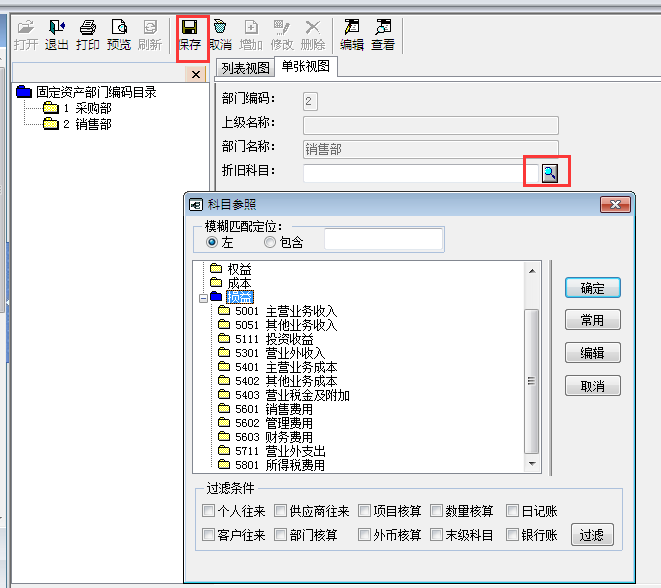Check the 末级科目 filter option
Image resolution: width=661 pixels, height=588 pixels.
(x=437, y=535)
